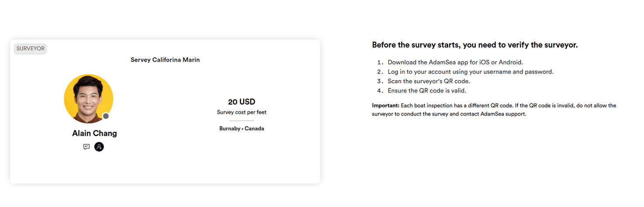Viewport: 644px width, 207px height.
Task: Click the gray offline status dot
Action: 106,116
